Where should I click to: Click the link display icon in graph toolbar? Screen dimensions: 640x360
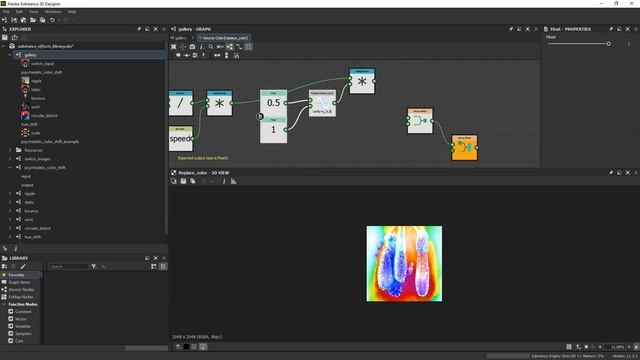(x=239, y=47)
